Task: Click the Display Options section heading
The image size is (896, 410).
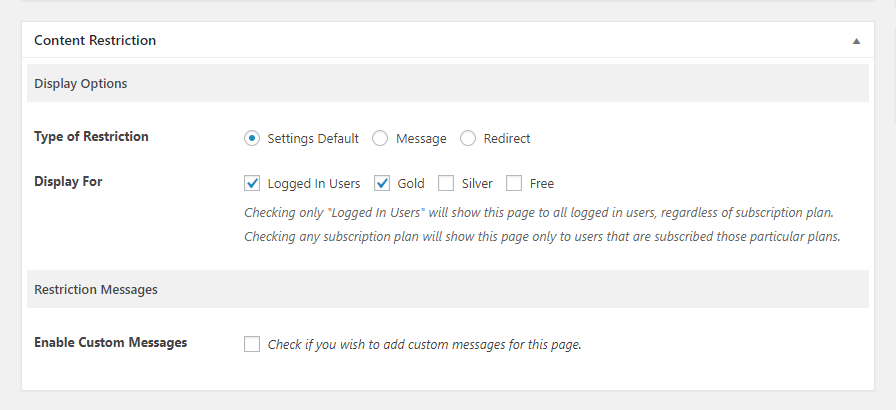Action: point(81,83)
